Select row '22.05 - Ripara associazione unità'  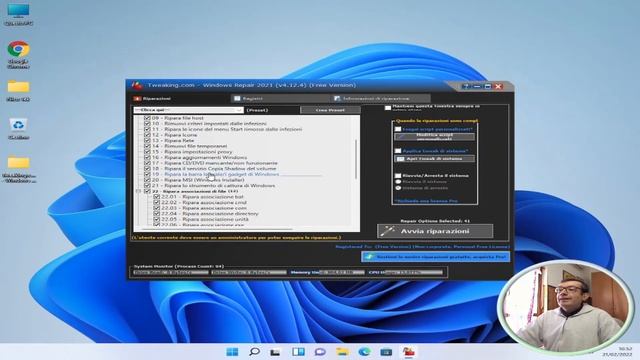[x=204, y=219]
